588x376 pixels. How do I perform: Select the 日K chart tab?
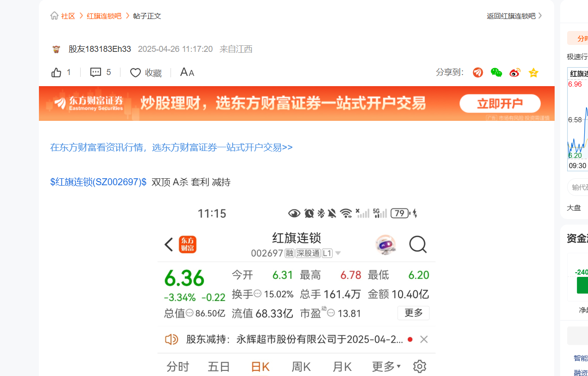[x=260, y=367]
